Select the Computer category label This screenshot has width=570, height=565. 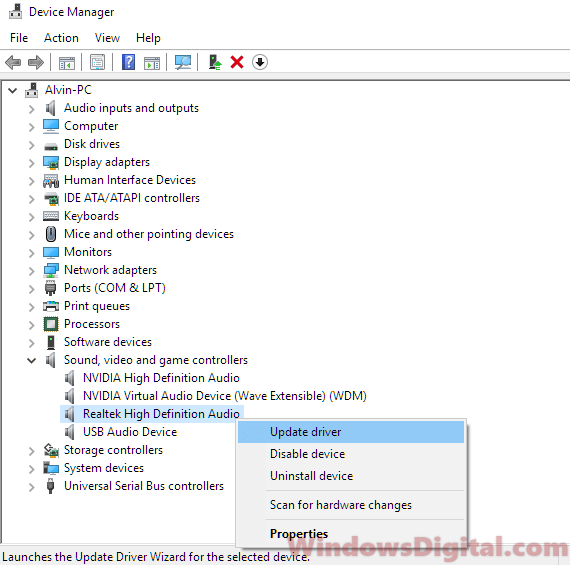(x=91, y=126)
